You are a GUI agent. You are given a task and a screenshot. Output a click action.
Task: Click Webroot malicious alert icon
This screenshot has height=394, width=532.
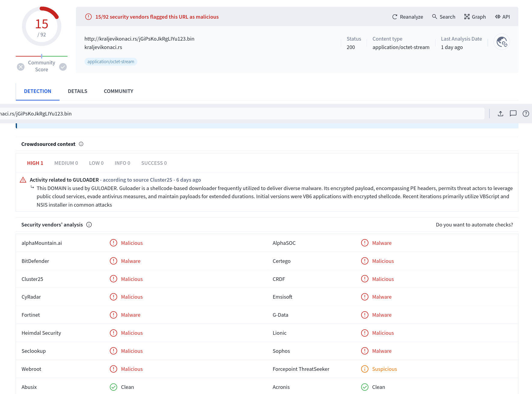pyautogui.click(x=113, y=369)
